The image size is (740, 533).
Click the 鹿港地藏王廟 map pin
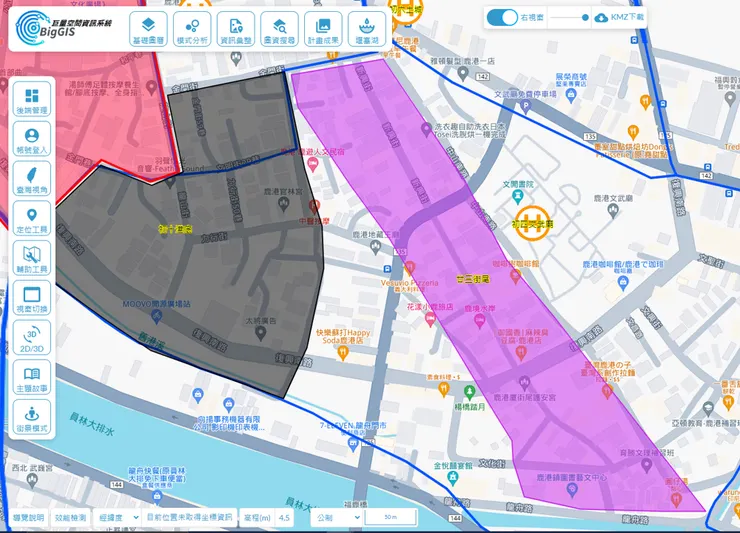point(375,247)
